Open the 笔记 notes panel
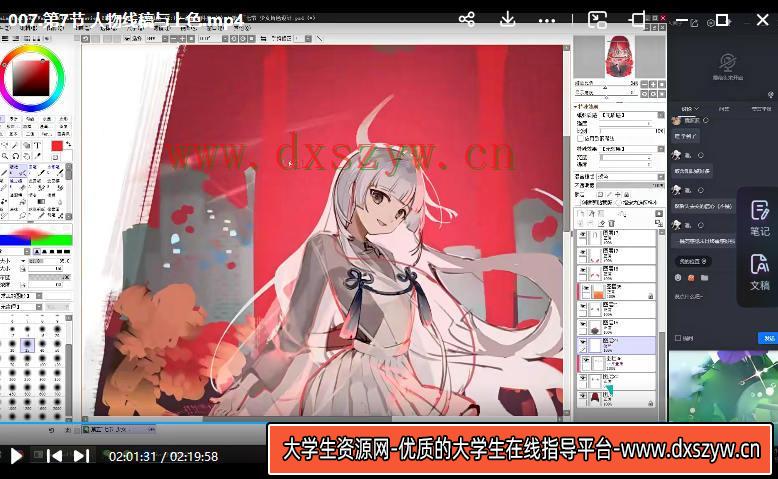This screenshot has width=778, height=479. [x=759, y=217]
